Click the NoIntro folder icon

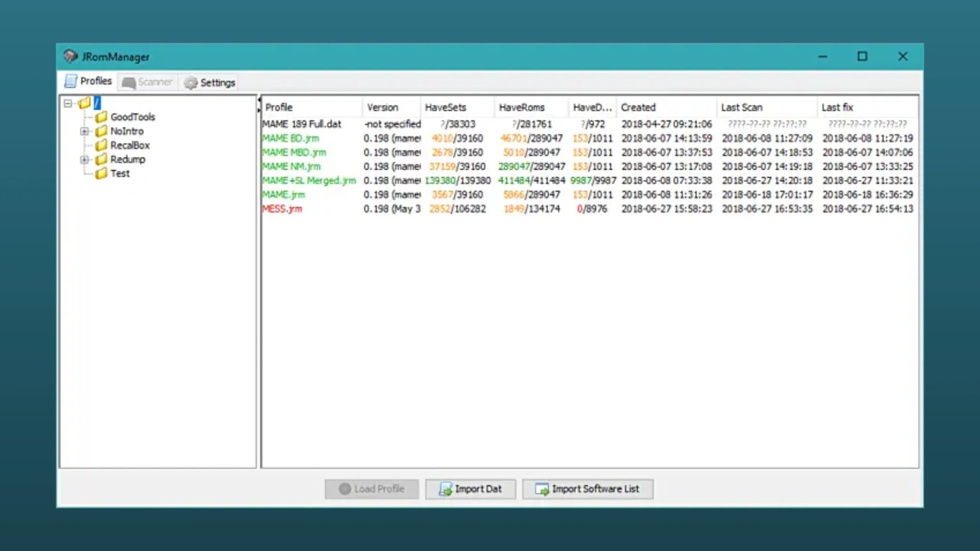coord(101,131)
